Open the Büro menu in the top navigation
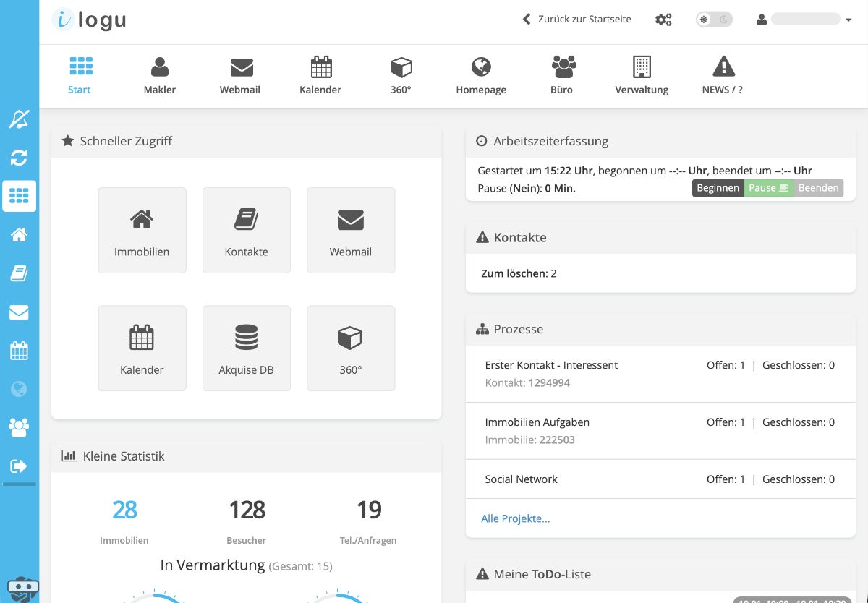Screen dimensions: 868x603 click(x=561, y=75)
